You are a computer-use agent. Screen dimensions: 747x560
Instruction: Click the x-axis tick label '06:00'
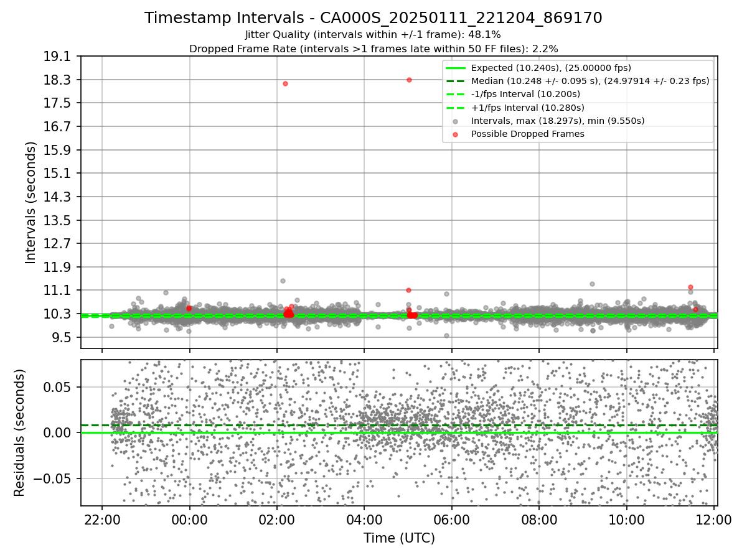(x=451, y=520)
